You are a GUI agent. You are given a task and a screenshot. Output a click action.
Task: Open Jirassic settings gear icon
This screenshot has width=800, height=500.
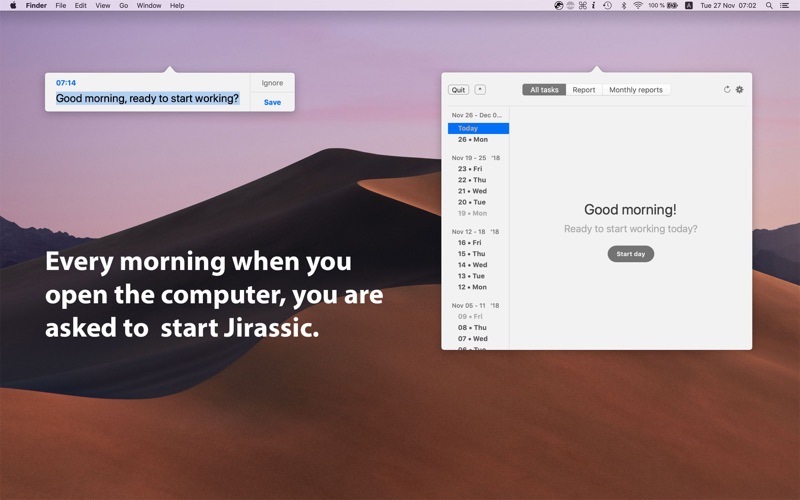pyautogui.click(x=739, y=90)
